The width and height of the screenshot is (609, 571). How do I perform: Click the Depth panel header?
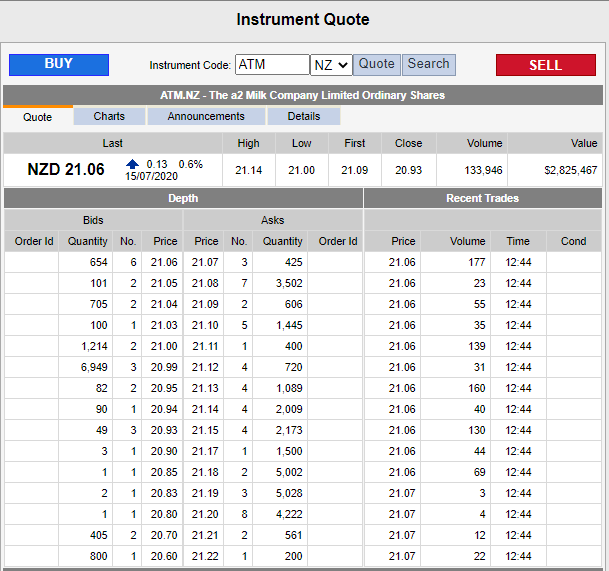[x=183, y=198]
